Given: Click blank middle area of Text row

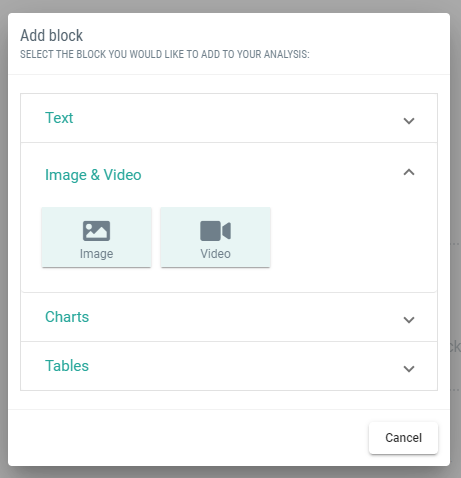Looking at the screenshot, I should coord(233,118).
